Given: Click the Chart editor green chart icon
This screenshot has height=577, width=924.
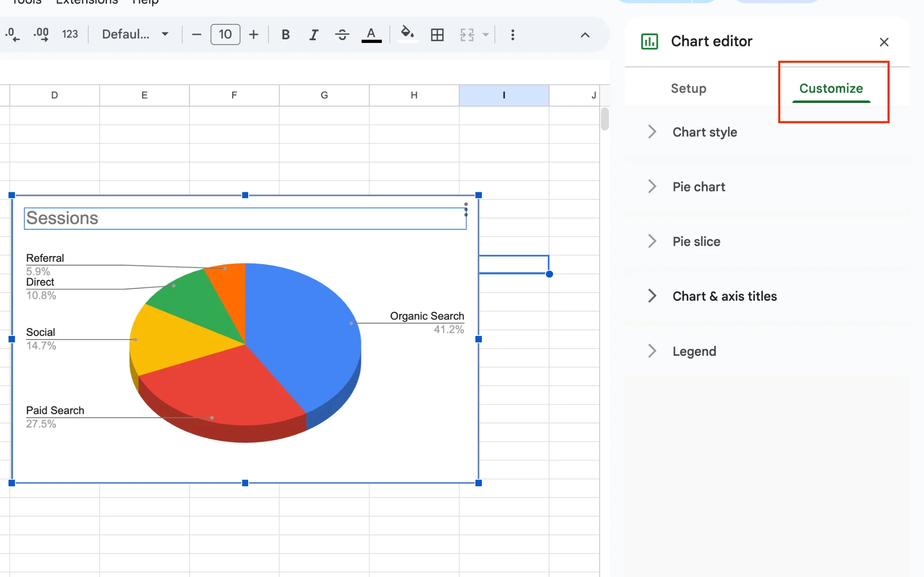Looking at the screenshot, I should point(650,42).
